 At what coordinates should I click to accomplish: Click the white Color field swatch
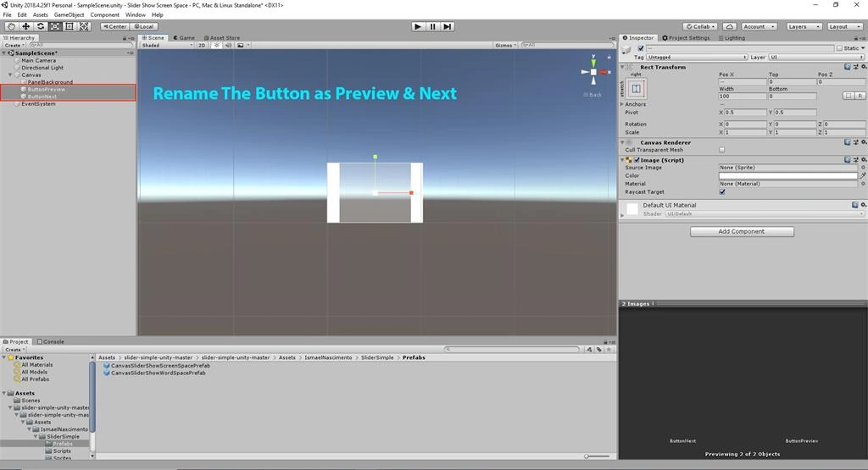pyautogui.click(x=787, y=176)
